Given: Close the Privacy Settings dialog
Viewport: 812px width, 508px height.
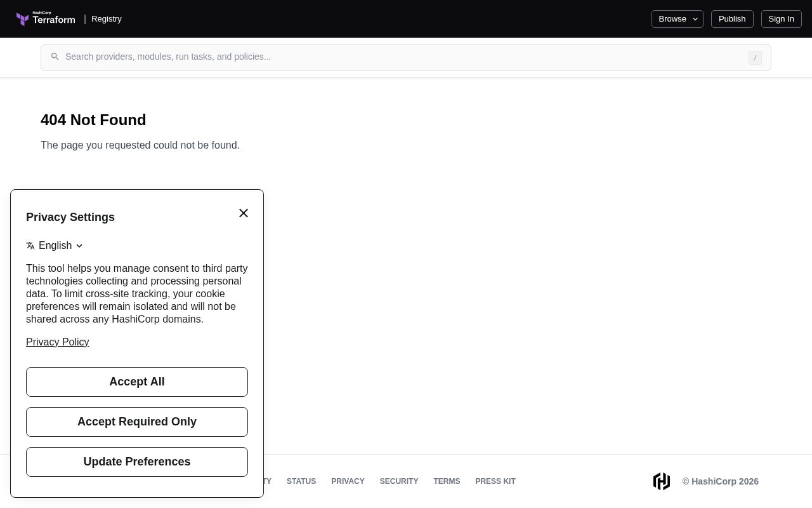Looking at the screenshot, I should [244, 213].
